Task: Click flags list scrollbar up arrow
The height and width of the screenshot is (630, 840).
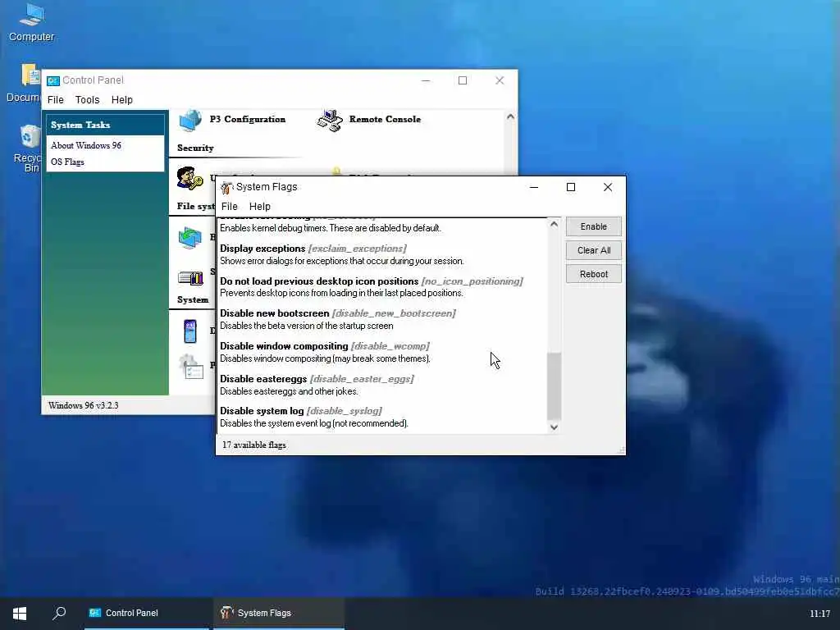Action: click(x=554, y=225)
